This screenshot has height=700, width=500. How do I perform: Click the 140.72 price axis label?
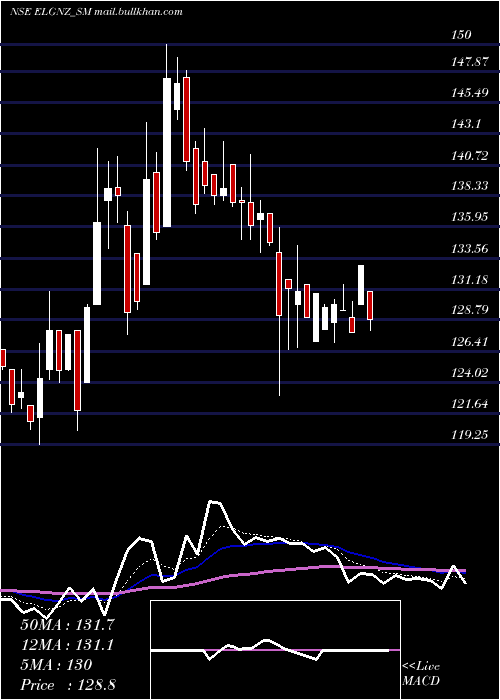(471, 156)
